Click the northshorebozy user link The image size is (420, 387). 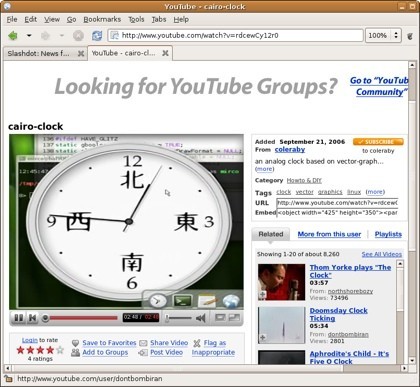click(350, 291)
